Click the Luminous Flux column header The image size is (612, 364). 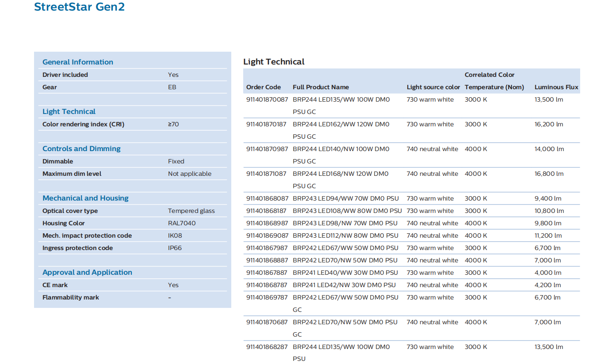[x=556, y=87]
